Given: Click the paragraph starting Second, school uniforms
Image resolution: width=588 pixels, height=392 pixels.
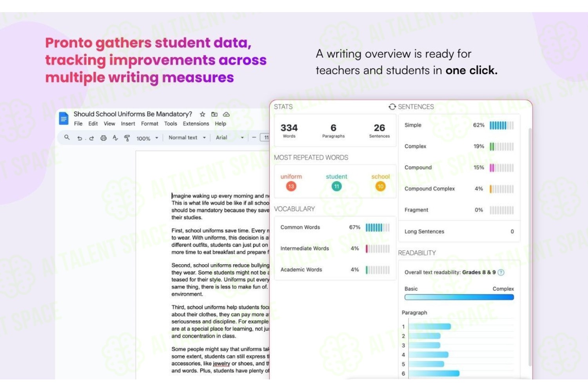Looking at the screenshot, I should click(220, 279).
